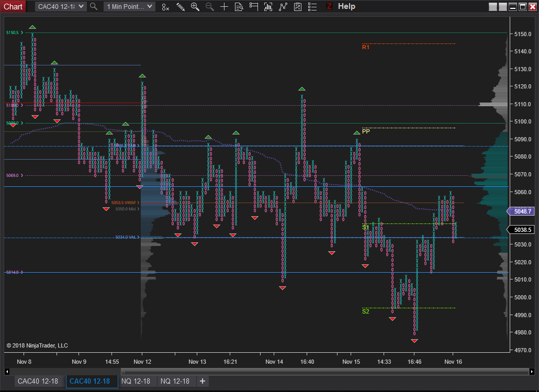Click the S1 pivot level label
The width and height of the screenshot is (539, 392).
pyautogui.click(x=365, y=227)
